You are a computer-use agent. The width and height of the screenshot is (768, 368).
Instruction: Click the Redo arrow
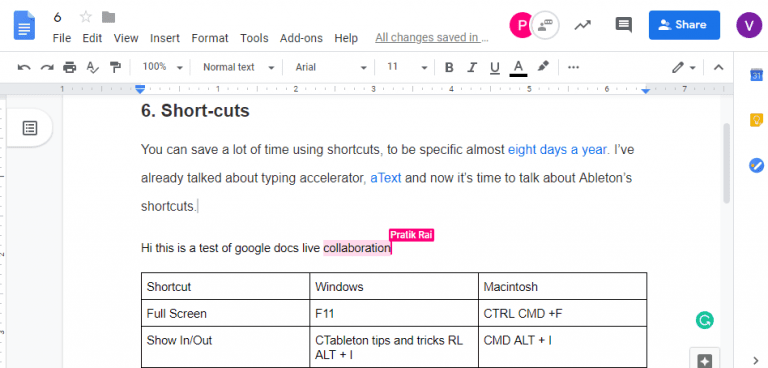click(x=47, y=68)
